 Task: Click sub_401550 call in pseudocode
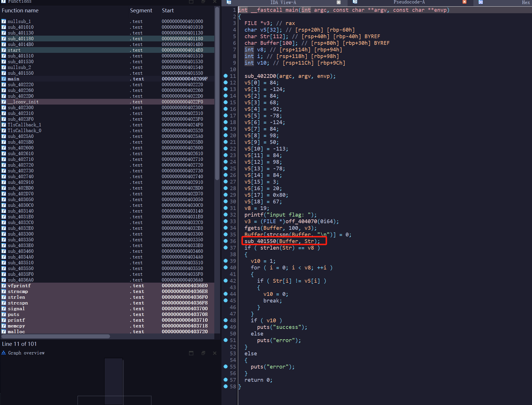coord(260,241)
